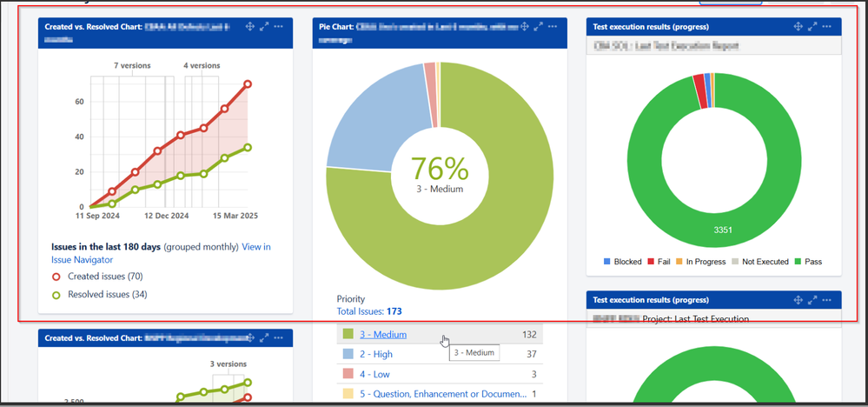Maximize the Pie Chart gadget
868x407 pixels.
[539, 27]
